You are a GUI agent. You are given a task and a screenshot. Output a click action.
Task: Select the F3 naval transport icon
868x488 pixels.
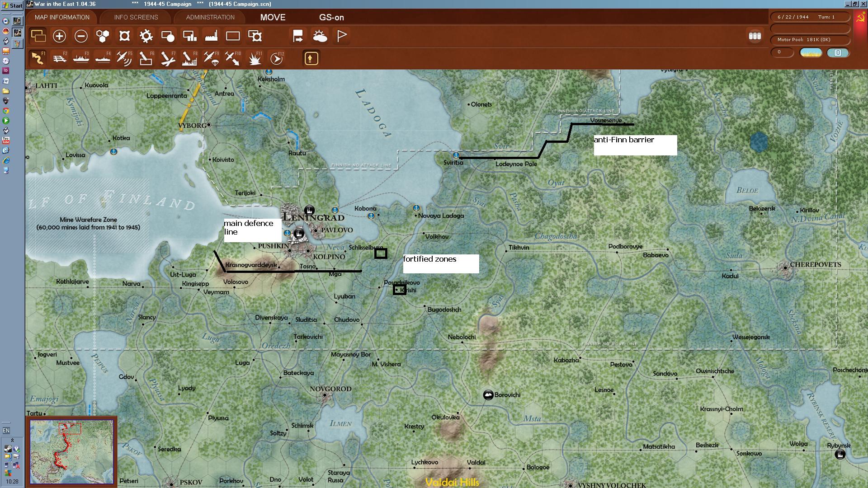coord(81,59)
